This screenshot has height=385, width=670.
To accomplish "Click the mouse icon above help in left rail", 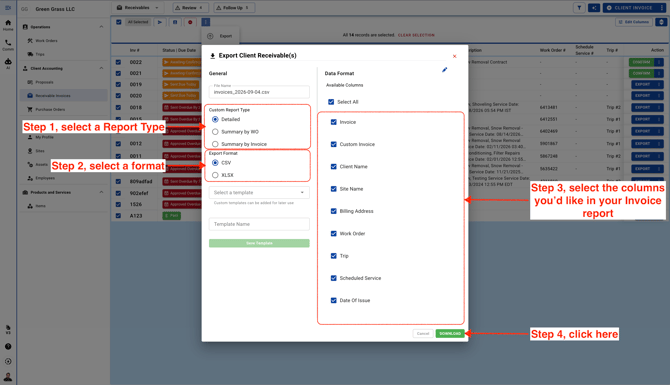I will point(8,329).
